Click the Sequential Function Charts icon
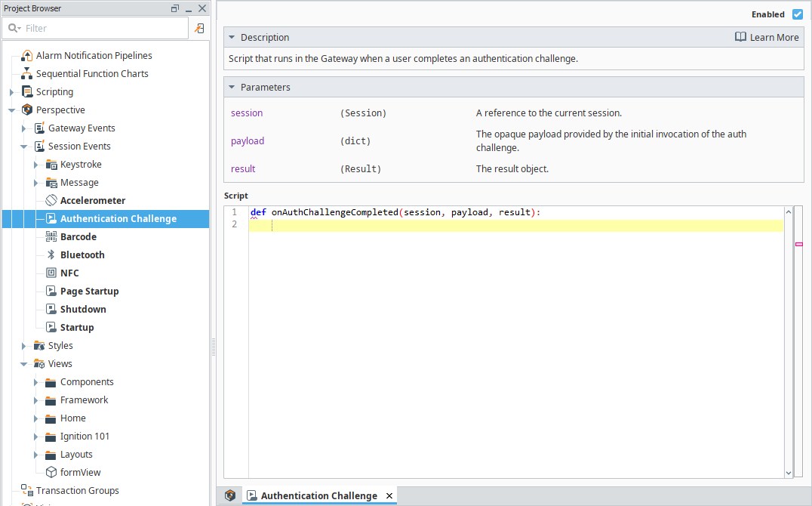The height and width of the screenshot is (506, 812). 27,73
